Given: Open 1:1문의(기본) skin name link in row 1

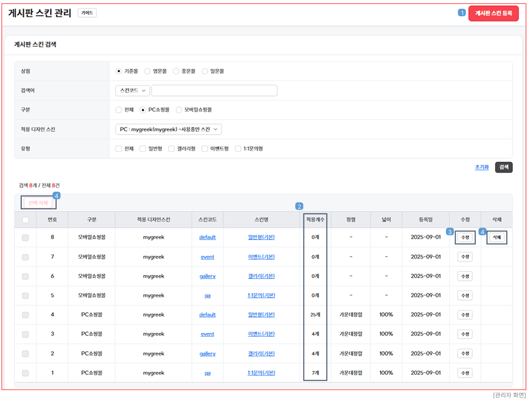Looking at the screenshot, I should point(261,373).
